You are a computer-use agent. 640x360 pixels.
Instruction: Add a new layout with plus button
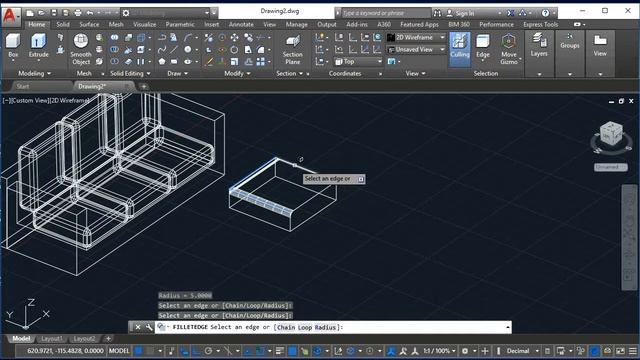click(109, 338)
